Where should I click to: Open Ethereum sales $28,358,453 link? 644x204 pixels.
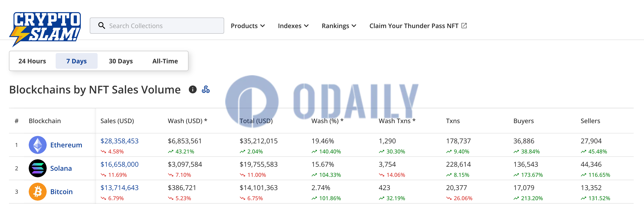[x=120, y=141]
